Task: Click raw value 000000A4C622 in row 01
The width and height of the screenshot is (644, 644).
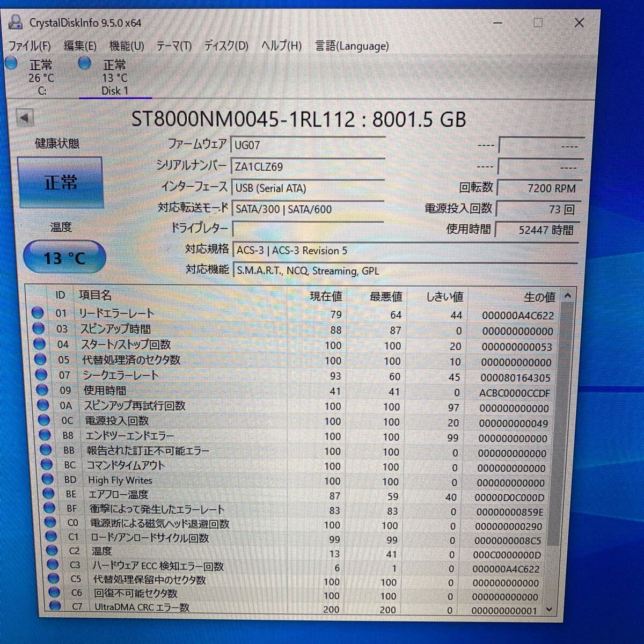Action: click(518, 316)
